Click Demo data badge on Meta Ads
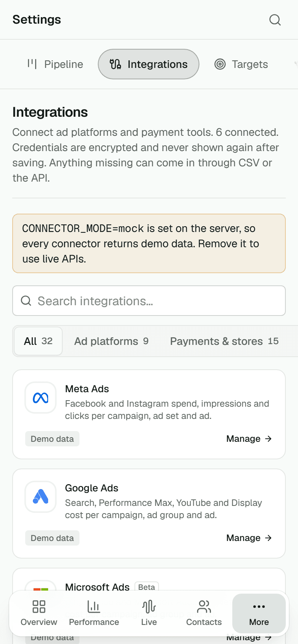This screenshot has width=298, height=644. click(x=52, y=439)
